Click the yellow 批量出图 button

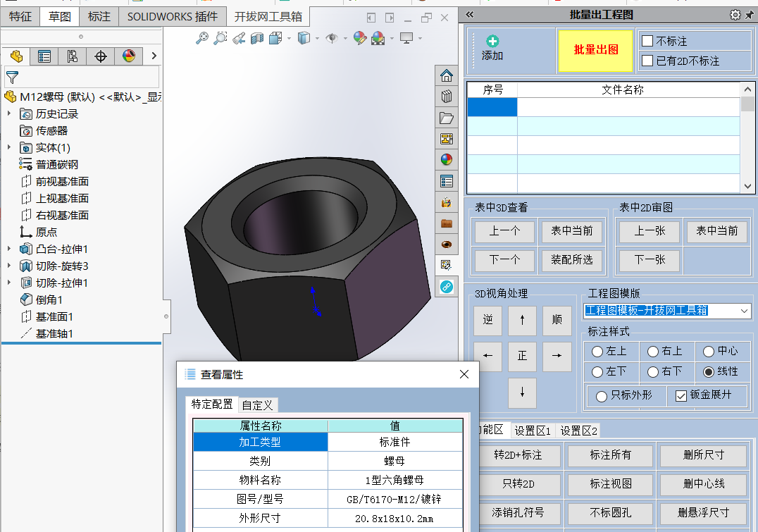pyautogui.click(x=595, y=50)
